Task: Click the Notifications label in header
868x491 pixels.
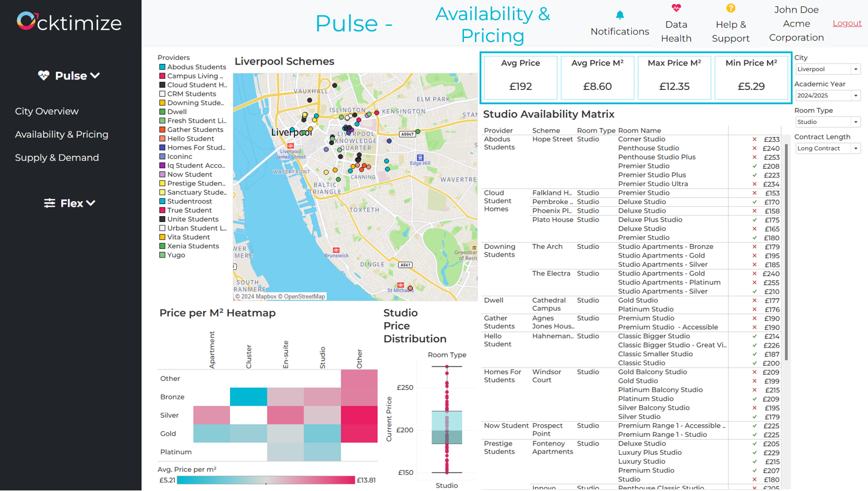Action: click(x=620, y=32)
